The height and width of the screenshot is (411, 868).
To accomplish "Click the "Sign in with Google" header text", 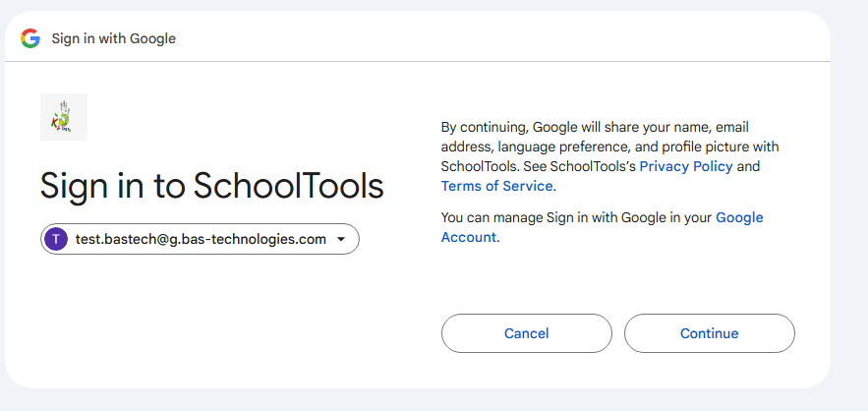I will click(x=113, y=38).
